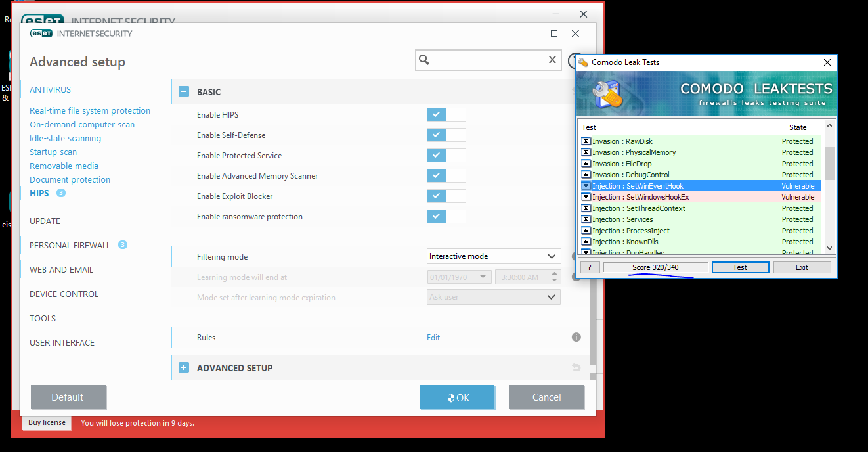The image size is (868, 452).
Task: Toggle the Enable Exploit Blocker switch
Action: pos(446,196)
